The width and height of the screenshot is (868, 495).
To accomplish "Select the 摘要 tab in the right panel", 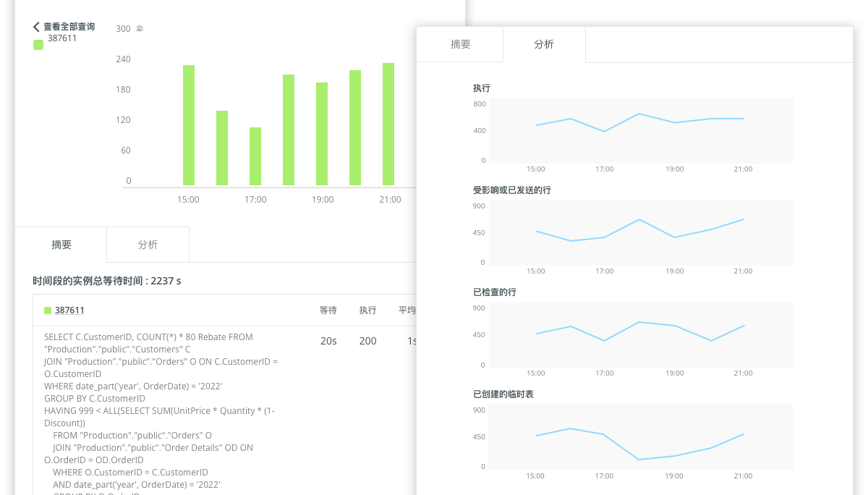I will pyautogui.click(x=460, y=44).
